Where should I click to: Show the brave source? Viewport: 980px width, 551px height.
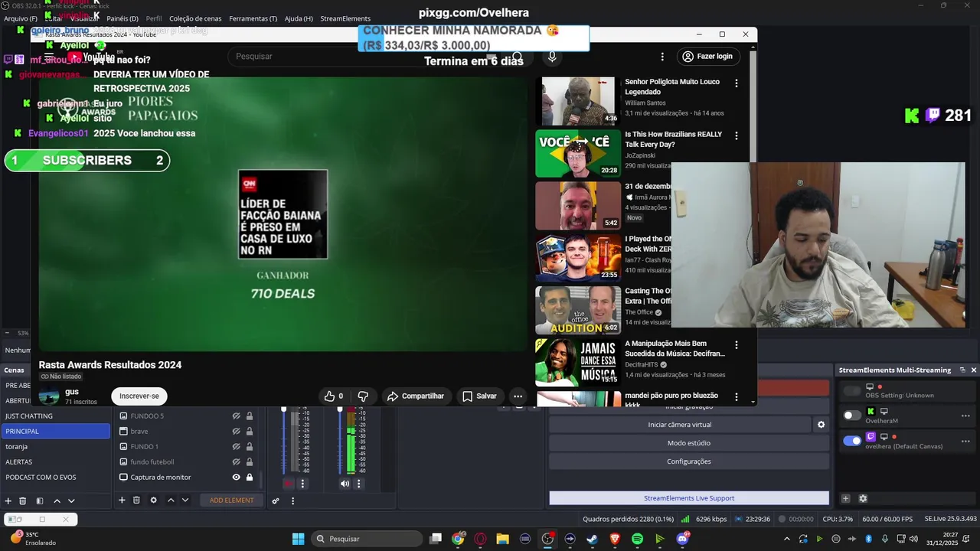point(237,432)
